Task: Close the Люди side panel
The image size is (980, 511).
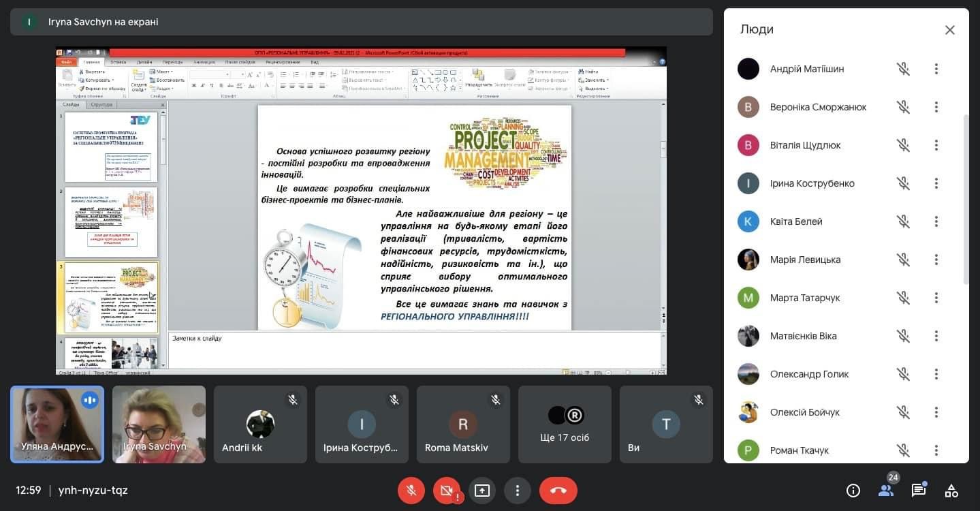Action: click(x=949, y=30)
